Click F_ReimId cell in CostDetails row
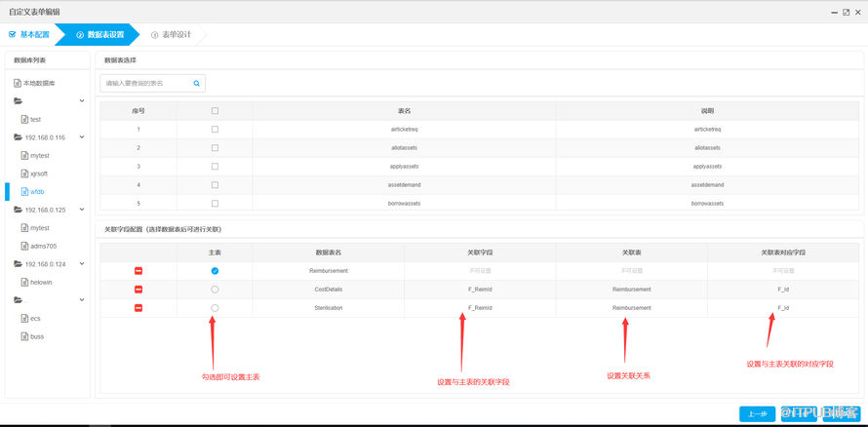This screenshot has width=868, height=427. pos(480,290)
